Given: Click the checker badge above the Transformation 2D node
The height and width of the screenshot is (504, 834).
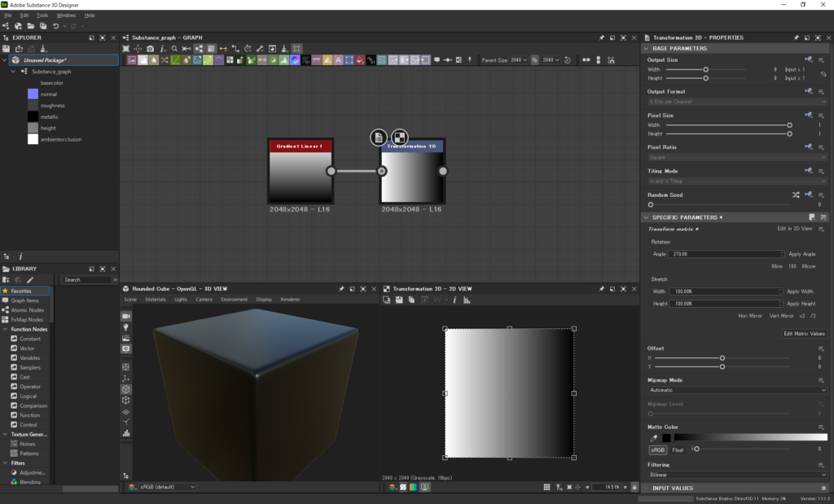Looking at the screenshot, I should click(400, 137).
